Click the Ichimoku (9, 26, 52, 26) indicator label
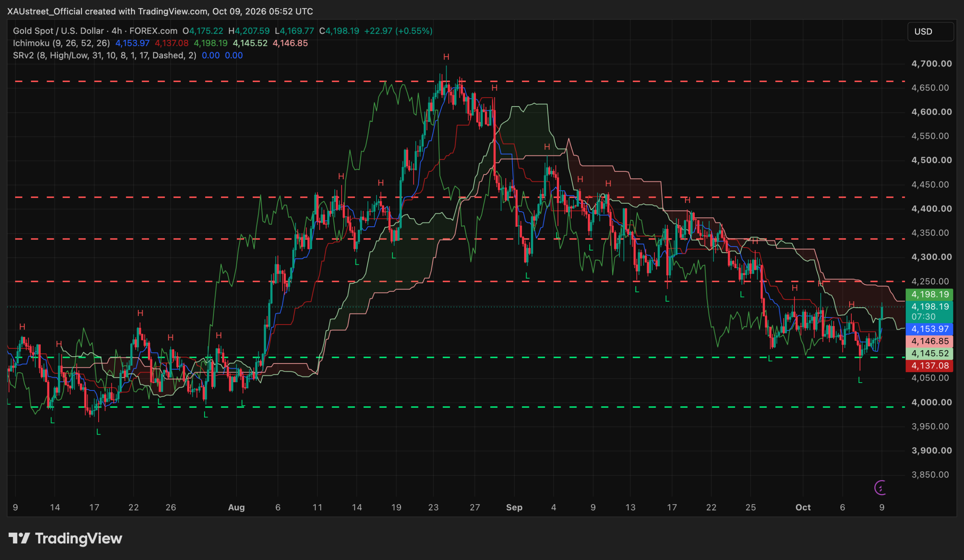The image size is (964, 560). pyautogui.click(x=62, y=43)
